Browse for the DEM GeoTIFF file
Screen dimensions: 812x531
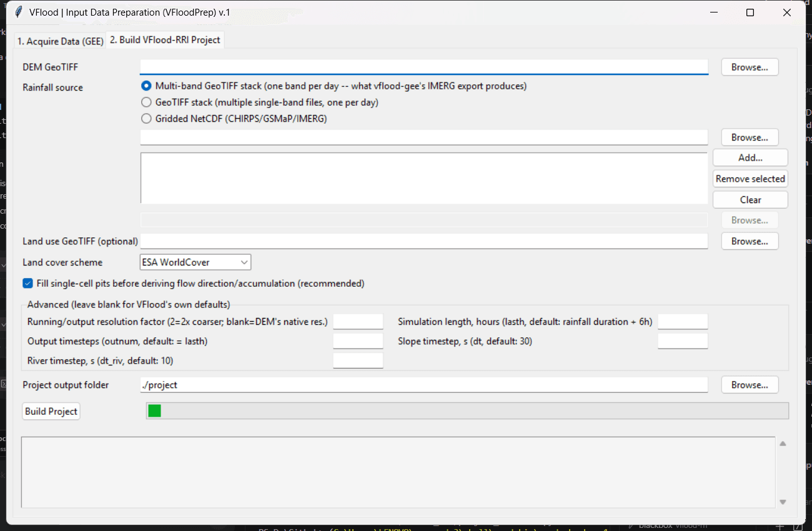750,67
